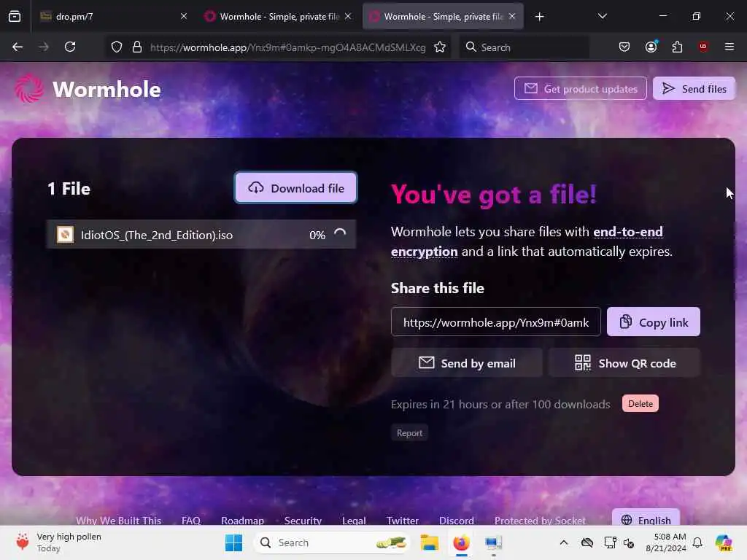Image resolution: width=747 pixels, height=560 pixels.
Task: Open the Firefox hamburger menu
Action: coord(729,47)
